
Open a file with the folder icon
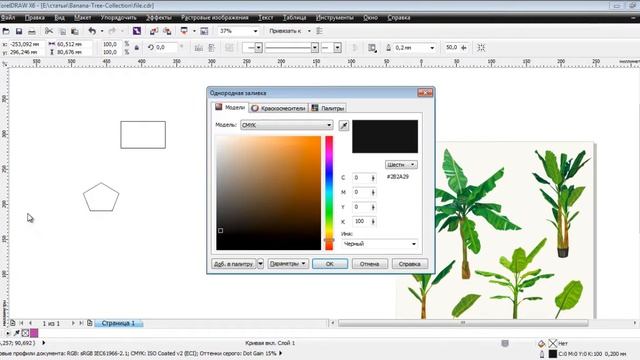[6, 31]
